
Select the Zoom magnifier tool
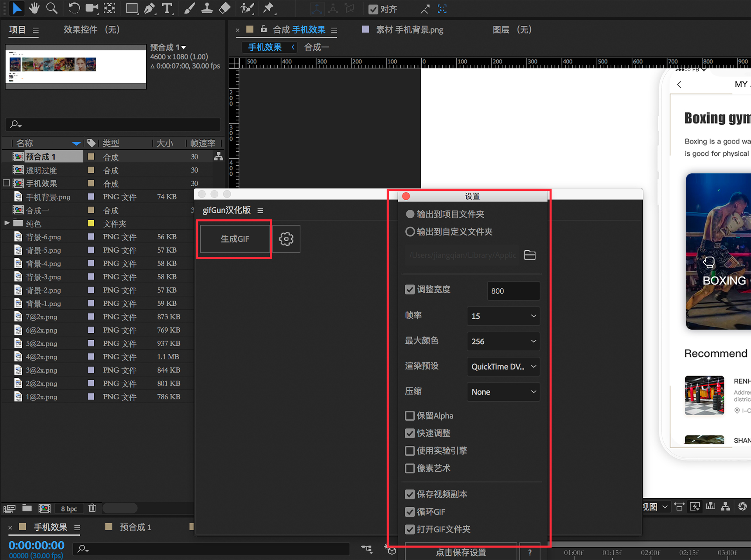coord(52,8)
